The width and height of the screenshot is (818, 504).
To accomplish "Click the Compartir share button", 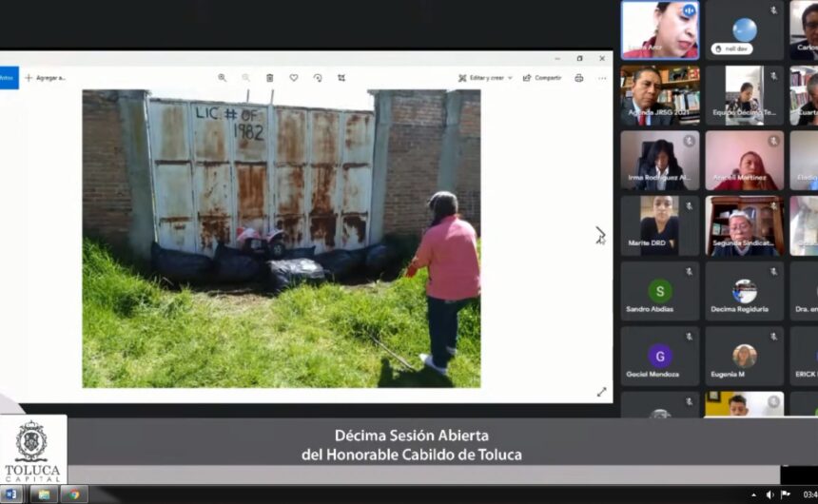I will tap(542, 78).
